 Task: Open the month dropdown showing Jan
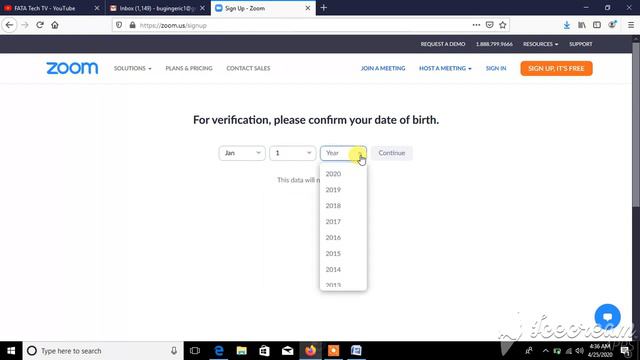pyautogui.click(x=242, y=153)
